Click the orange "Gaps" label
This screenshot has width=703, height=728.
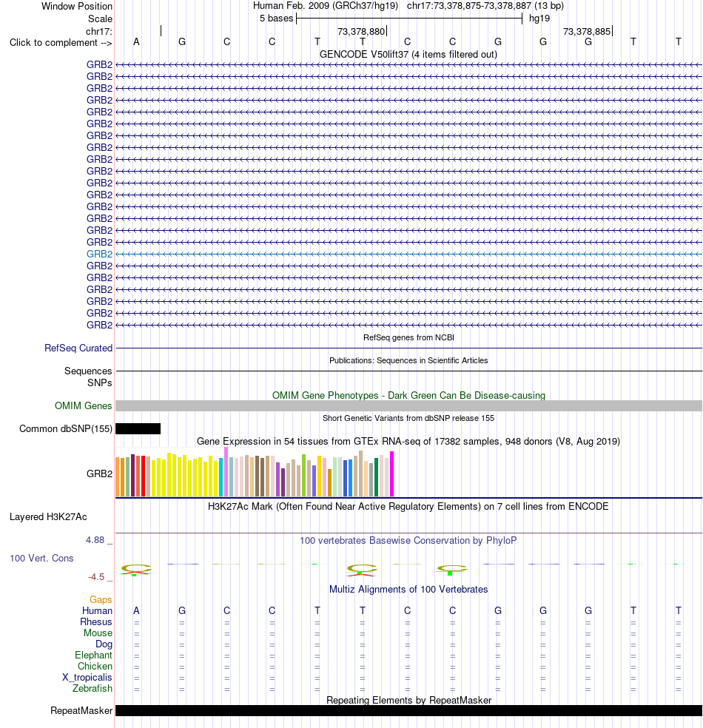101,599
